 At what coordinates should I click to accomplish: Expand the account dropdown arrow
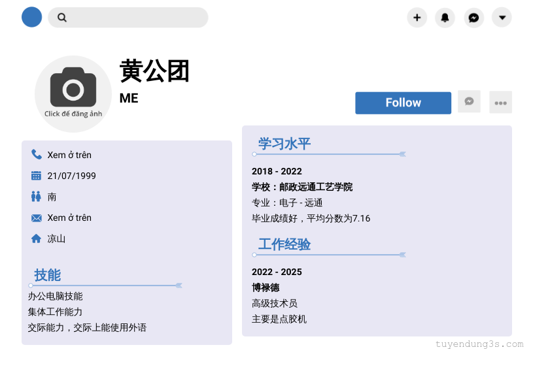tap(502, 18)
